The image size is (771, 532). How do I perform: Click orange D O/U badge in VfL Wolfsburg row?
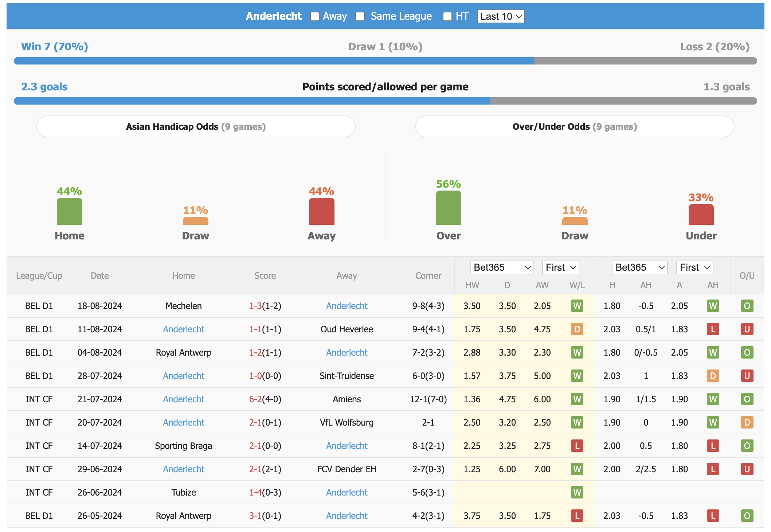click(x=747, y=422)
